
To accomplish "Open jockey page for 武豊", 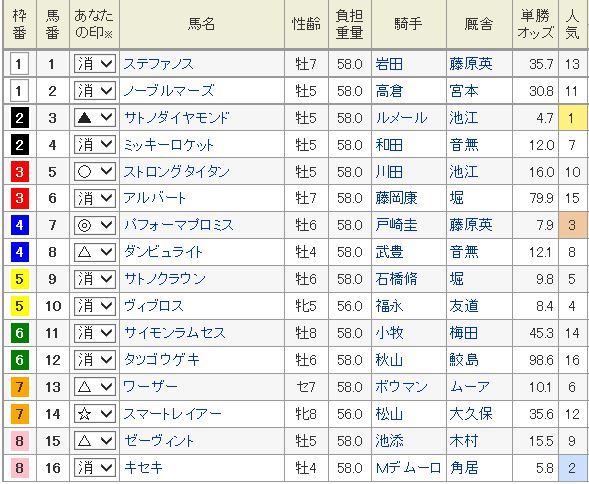I will (x=389, y=252).
